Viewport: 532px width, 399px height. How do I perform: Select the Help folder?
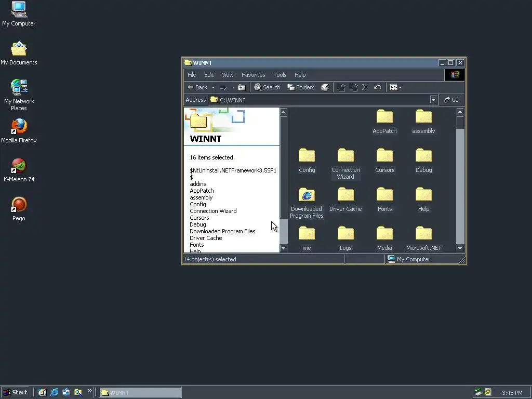pos(423,199)
